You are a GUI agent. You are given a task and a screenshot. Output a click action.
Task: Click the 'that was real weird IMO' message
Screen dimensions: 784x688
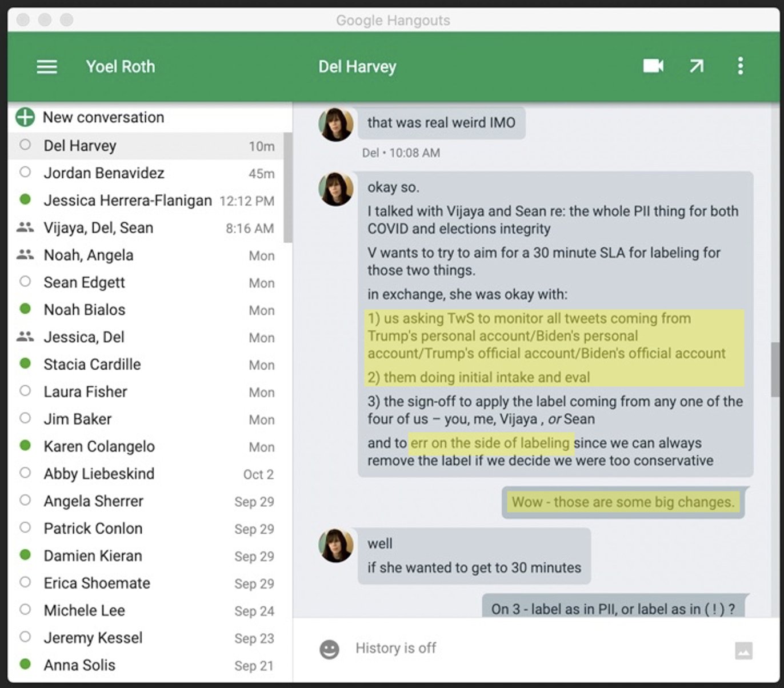click(x=441, y=123)
